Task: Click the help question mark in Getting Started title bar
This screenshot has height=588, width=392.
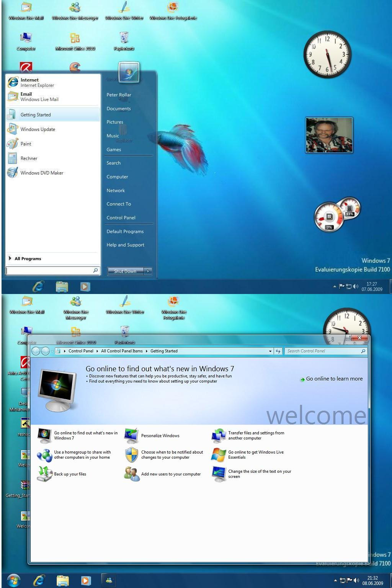Action: (x=350, y=338)
